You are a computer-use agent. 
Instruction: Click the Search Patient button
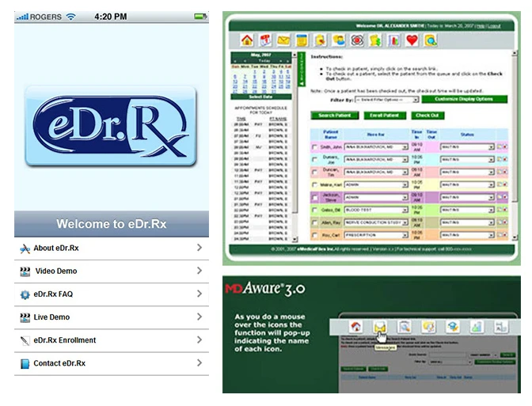(x=335, y=116)
